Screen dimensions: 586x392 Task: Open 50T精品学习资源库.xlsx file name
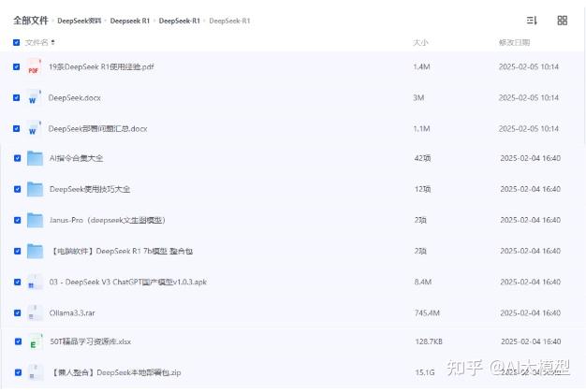pos(91,341)
